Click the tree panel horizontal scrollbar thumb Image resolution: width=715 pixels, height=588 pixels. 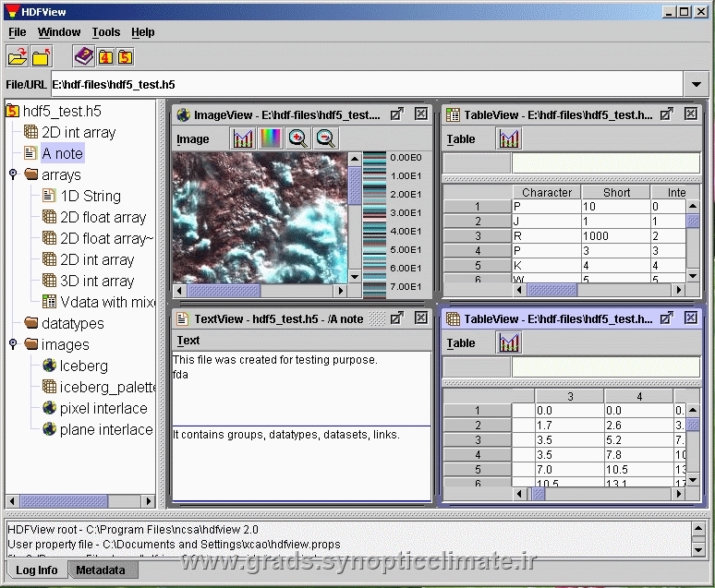pos(64,501)
